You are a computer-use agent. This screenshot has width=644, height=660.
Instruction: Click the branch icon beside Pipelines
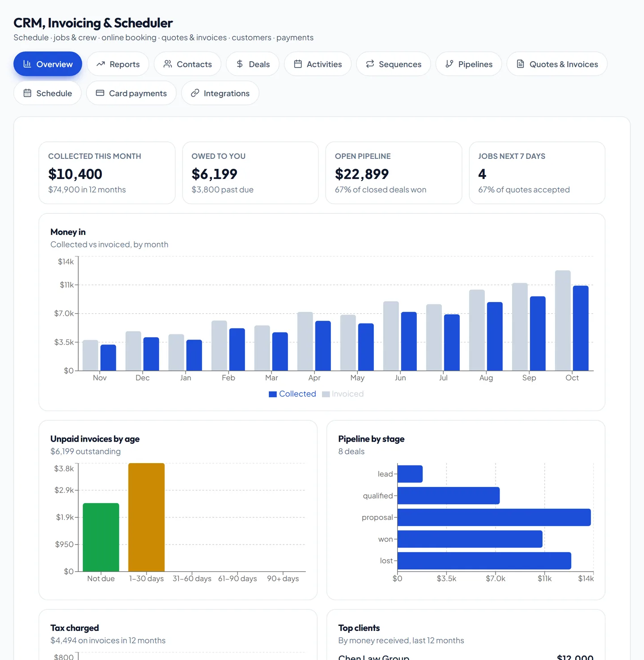pyautogui.click(x=449, y=64)
